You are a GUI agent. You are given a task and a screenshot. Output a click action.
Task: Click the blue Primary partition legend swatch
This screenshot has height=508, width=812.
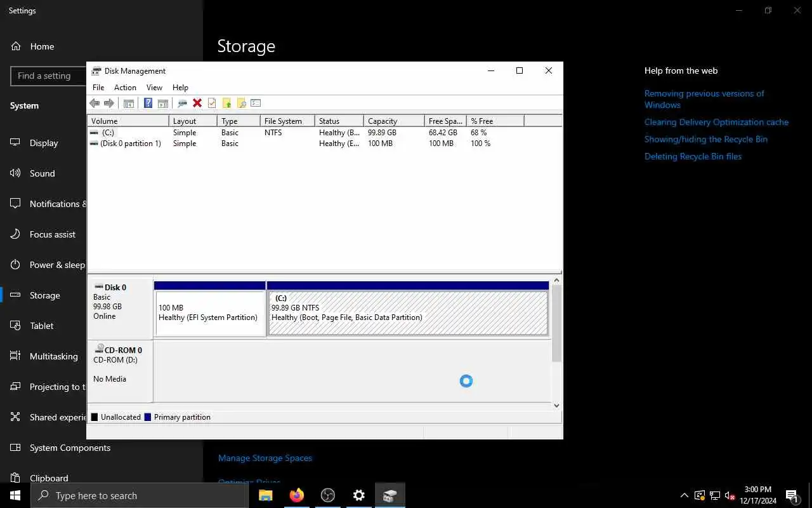(148, 417)
